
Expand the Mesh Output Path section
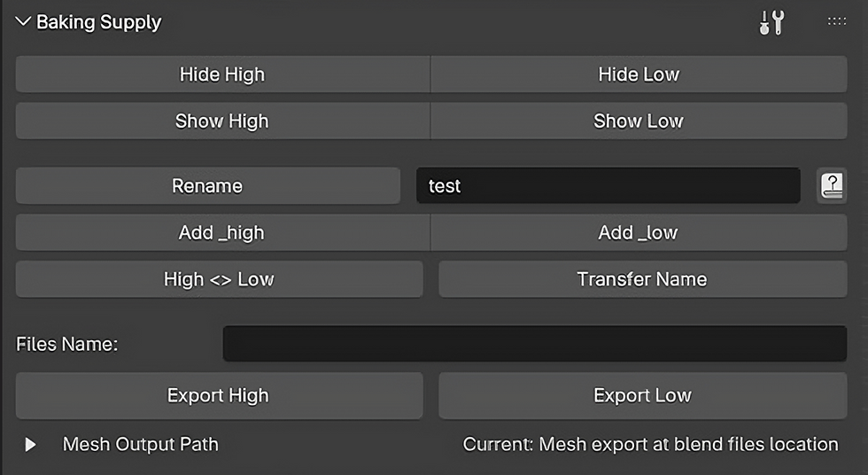click(x=30, y=445)
